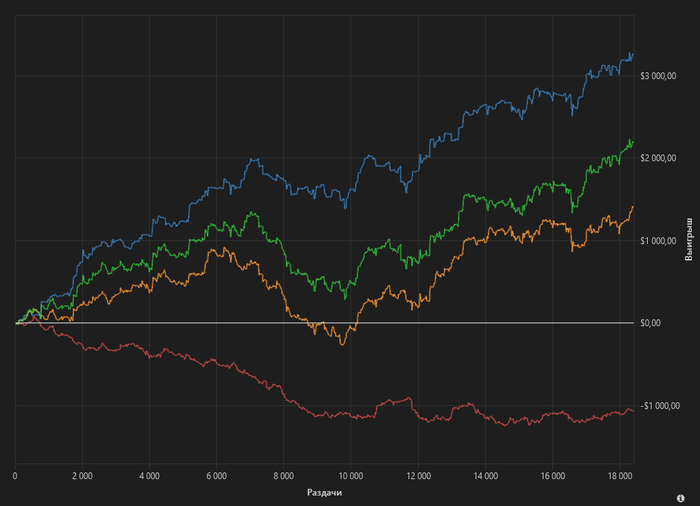Click the orange line's end point

coord(633,206)
